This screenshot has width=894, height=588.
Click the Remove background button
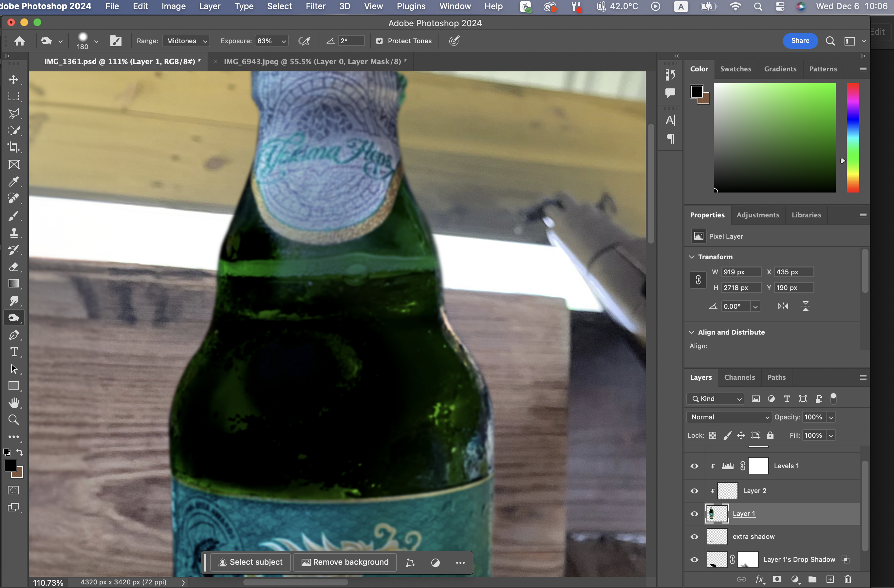(345, 562)
